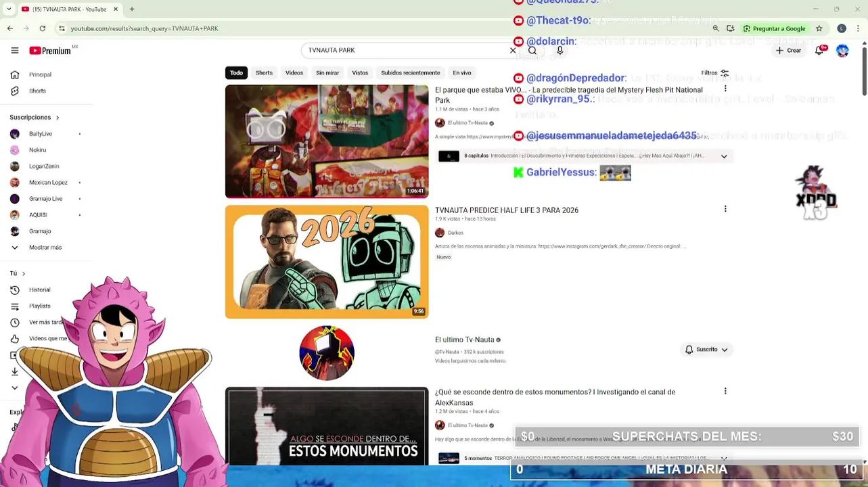Select the En vivo filter chip
Image resolution: width=868 pixels, height=487 pixels.
tap(462, 72)
